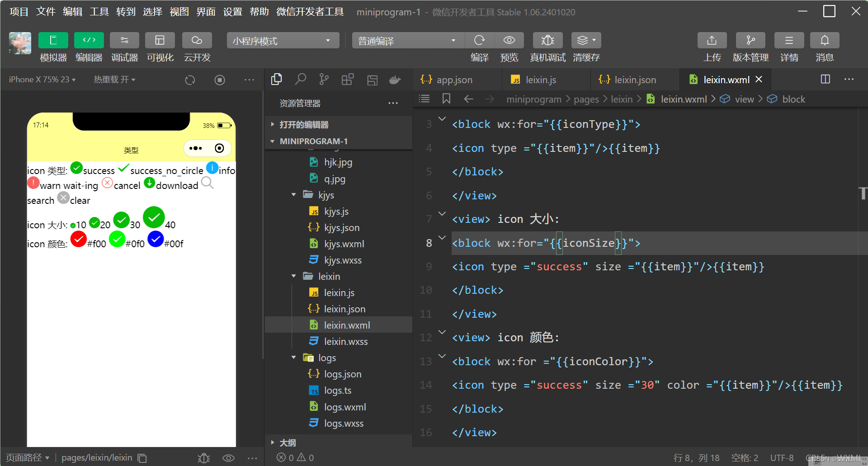Toggle the Simulator panel button
Screen dimensions: 868x466
pyautogui.click(x=53, y=40)
